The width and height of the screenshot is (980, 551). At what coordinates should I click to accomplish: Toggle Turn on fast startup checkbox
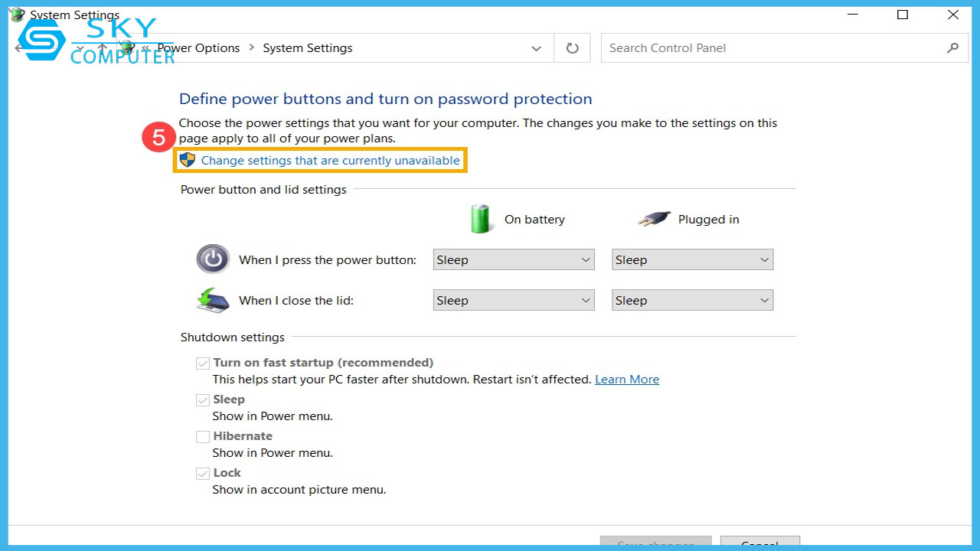203,364
